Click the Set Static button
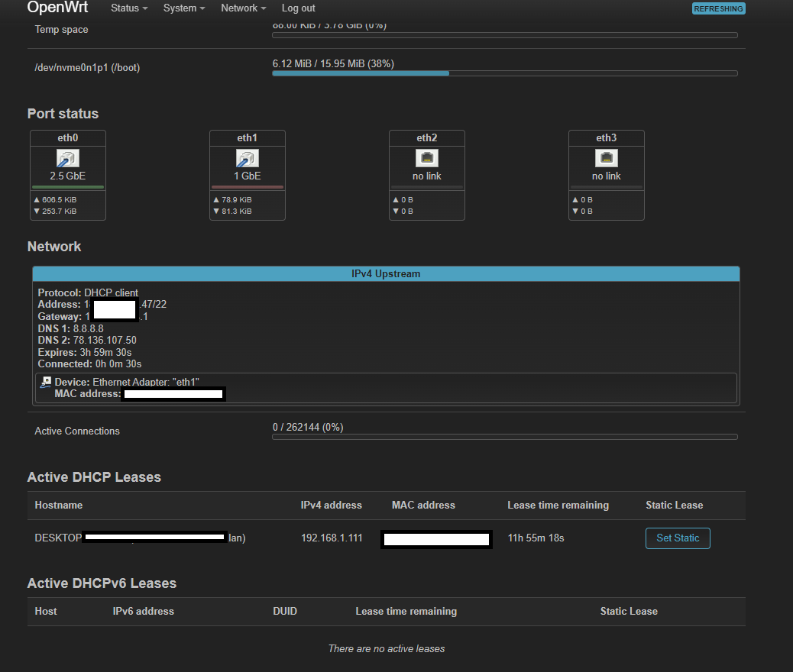 678,538
